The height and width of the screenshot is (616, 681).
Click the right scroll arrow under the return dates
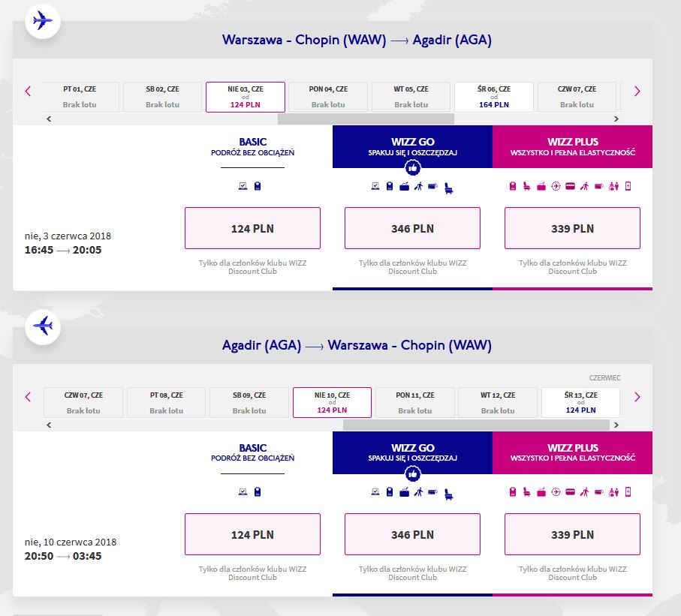(616, 425)
